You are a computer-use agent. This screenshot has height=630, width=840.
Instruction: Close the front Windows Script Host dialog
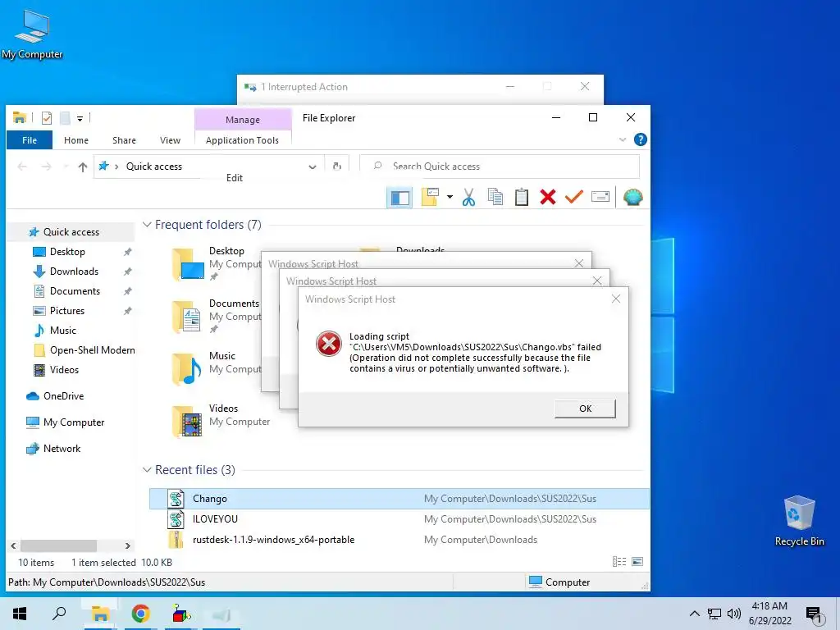tap(616, 299)
